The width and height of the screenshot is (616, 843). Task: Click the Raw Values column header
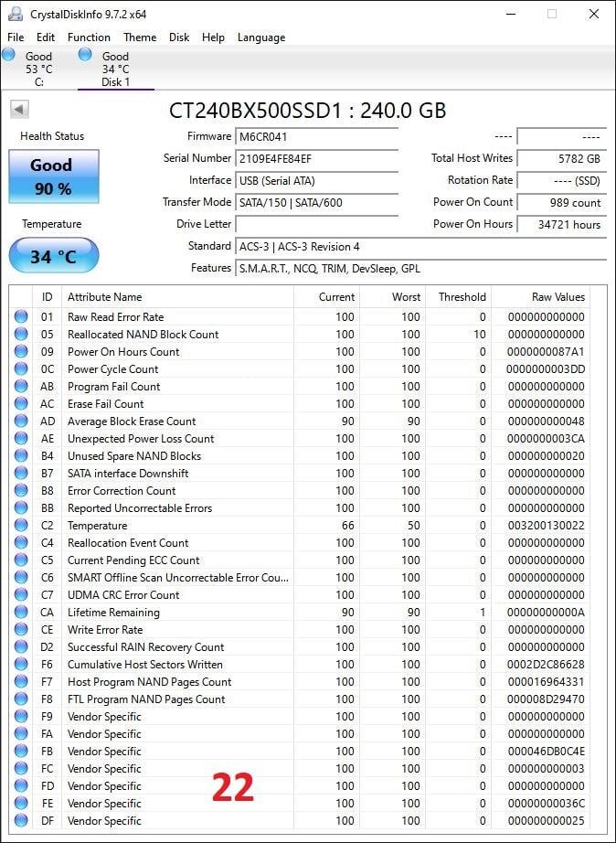coord(541,297)
